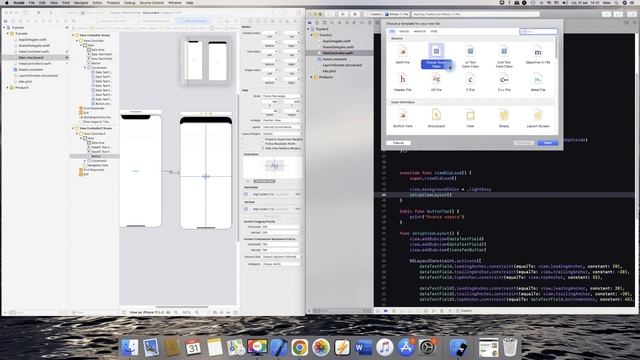
Task: Select Info.plist in right window navigator
Action: [329, 71]
